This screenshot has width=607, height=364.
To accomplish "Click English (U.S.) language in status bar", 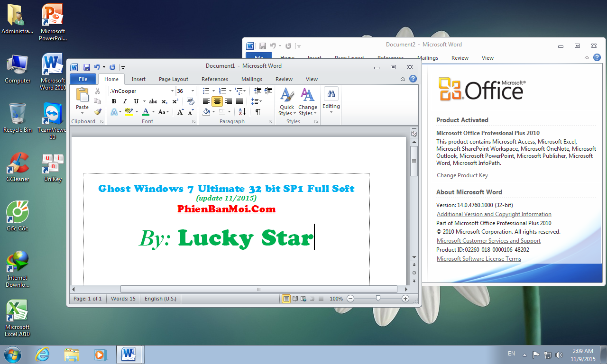I will pyautogui.click(x=160, y=299).
